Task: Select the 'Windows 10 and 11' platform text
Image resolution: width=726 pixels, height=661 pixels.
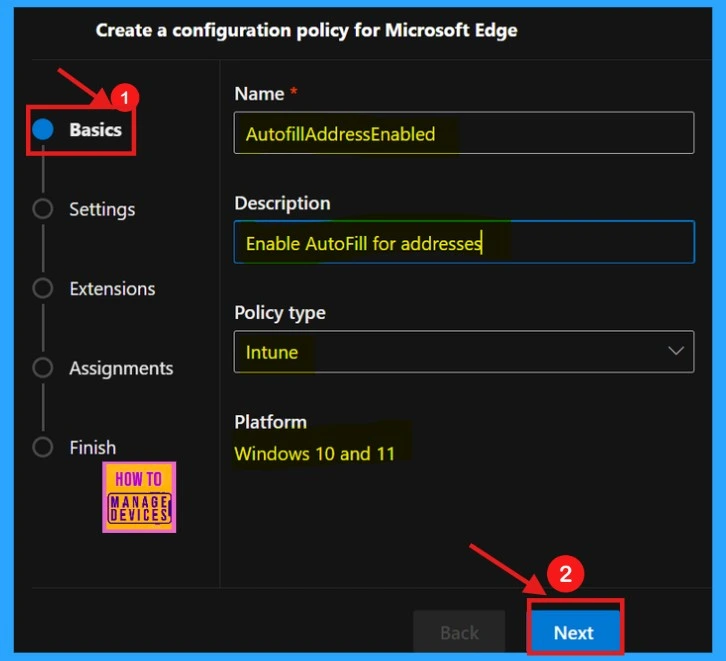Action: pos(314,454)
